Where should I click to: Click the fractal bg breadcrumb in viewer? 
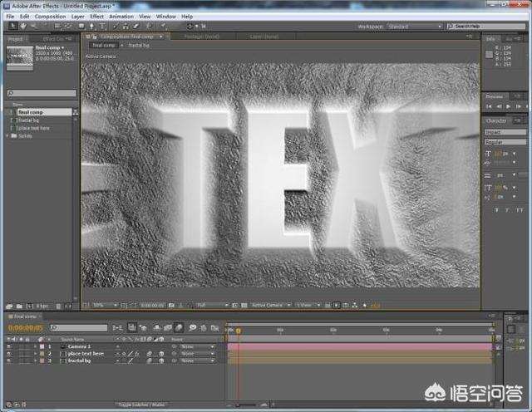coord(139,45)
